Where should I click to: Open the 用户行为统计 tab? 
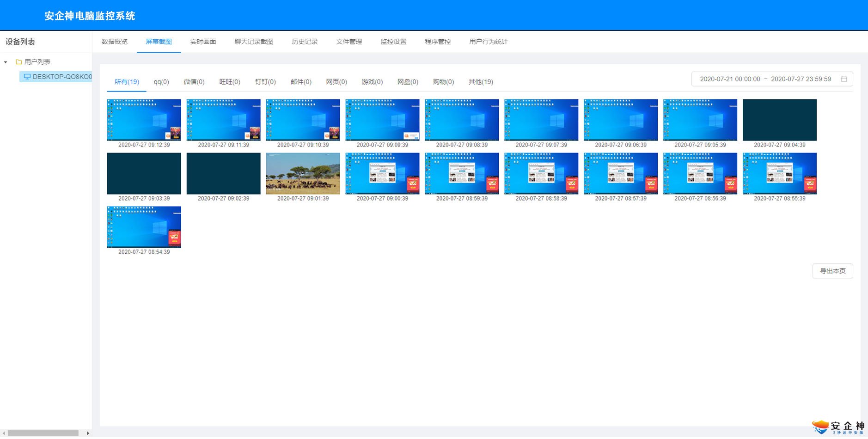point(489,42)
